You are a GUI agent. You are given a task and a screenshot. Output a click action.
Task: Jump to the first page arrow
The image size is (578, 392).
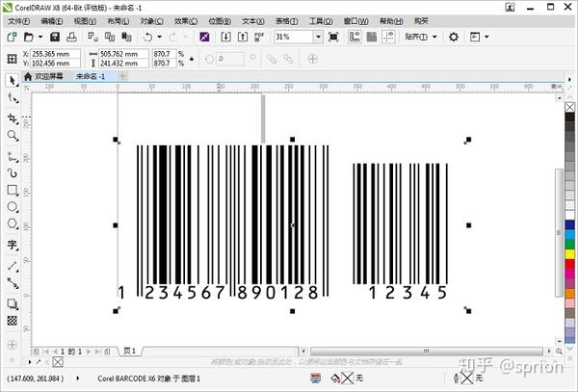tap(46, 352)
